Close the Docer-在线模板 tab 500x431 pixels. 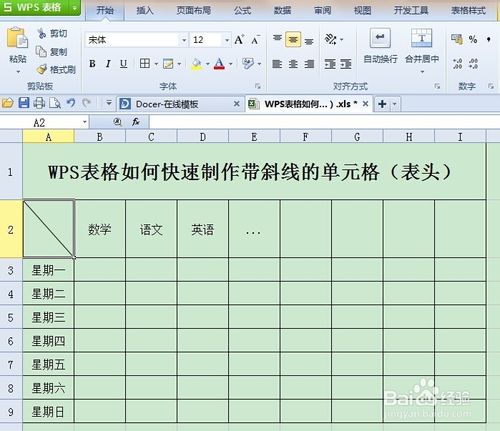[236, 104]
